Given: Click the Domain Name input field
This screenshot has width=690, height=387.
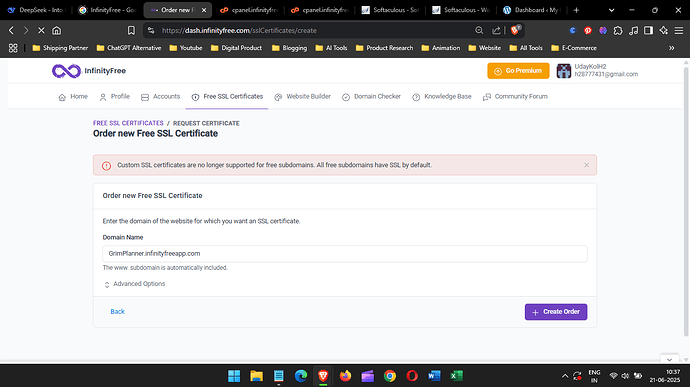Looking at the screenshot, I should tap(345, 254).
